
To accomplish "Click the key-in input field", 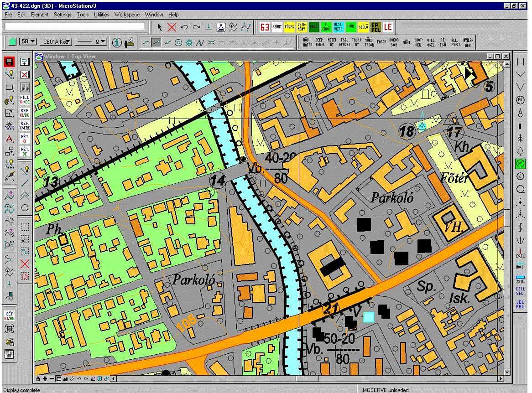I will coord(75,26).
